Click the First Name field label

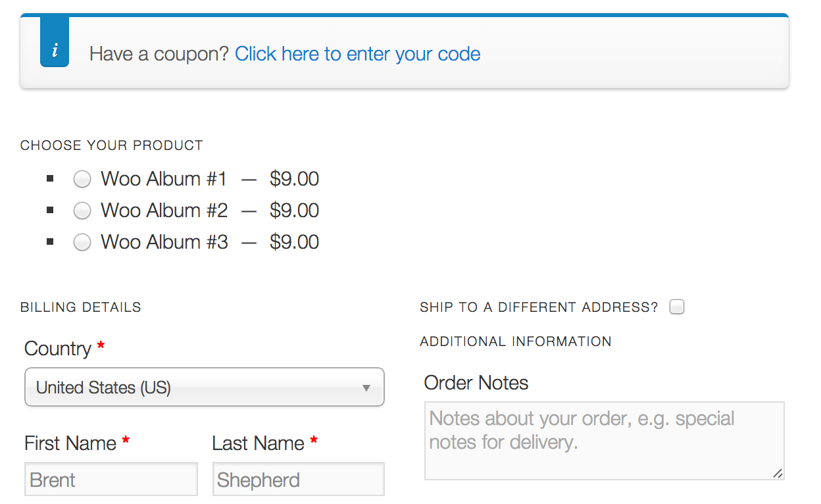tap(70, 443)
